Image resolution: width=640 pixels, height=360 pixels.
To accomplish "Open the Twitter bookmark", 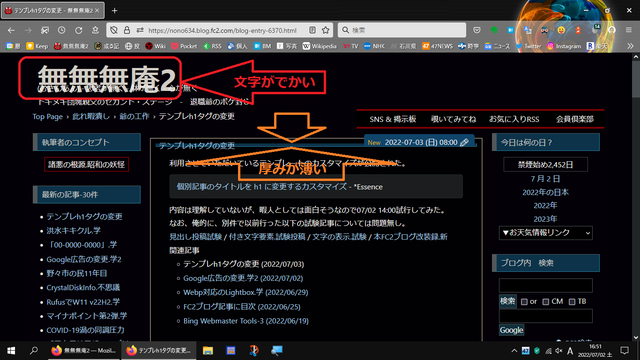I will tap(528, 46).
